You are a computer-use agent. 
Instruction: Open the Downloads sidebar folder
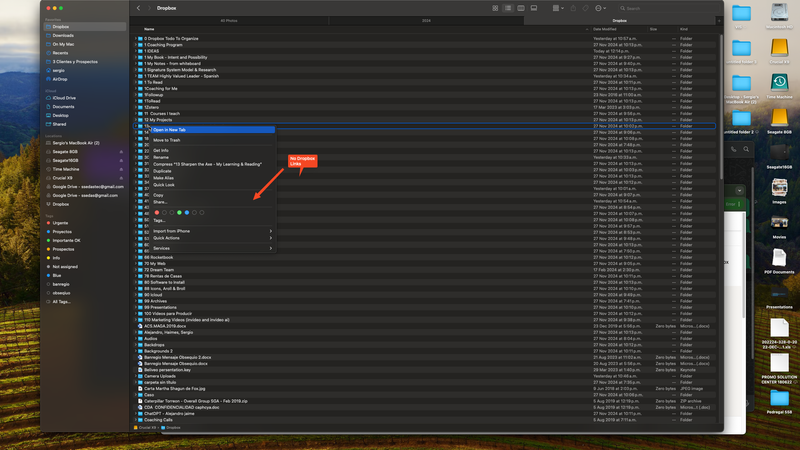pyautogui.click(x=63, y=35)
